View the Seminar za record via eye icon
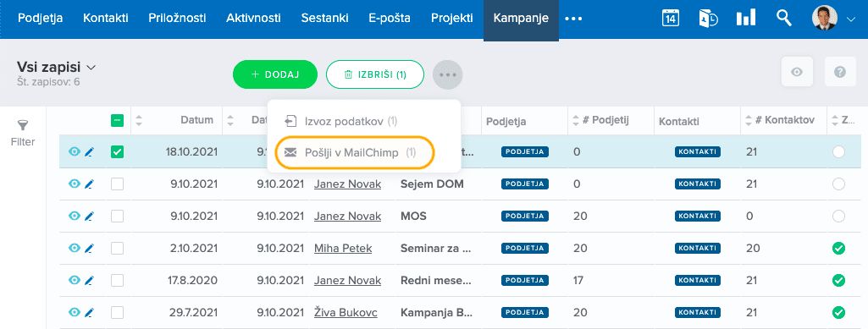 click(x=75, y=249)
